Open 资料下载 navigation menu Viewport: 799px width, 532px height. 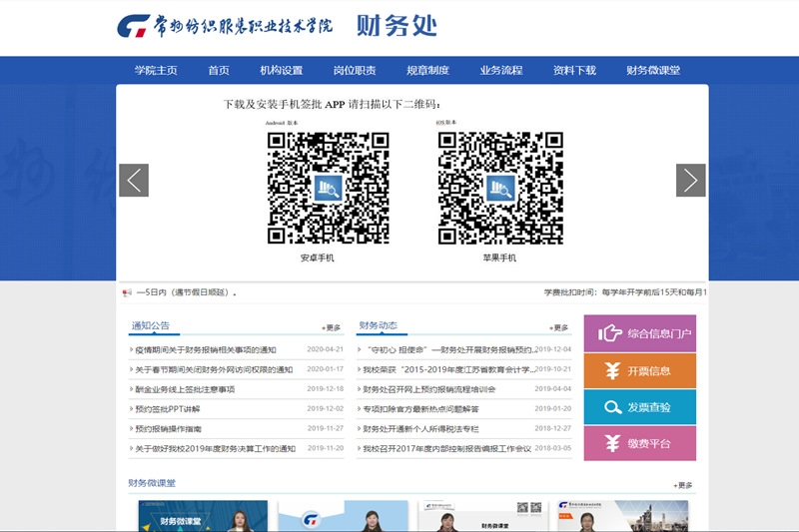point(574,70)
